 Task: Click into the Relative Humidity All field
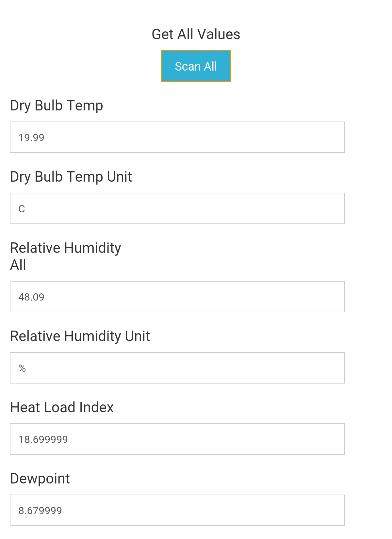tap(177, 297)
